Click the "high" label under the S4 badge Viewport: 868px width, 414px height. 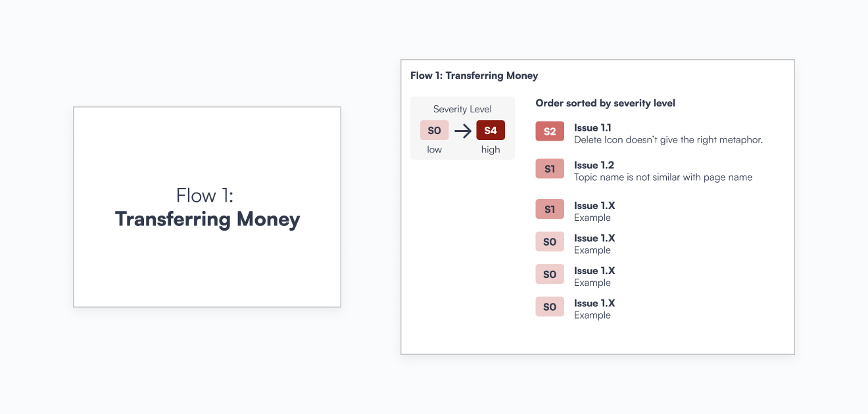491,150
